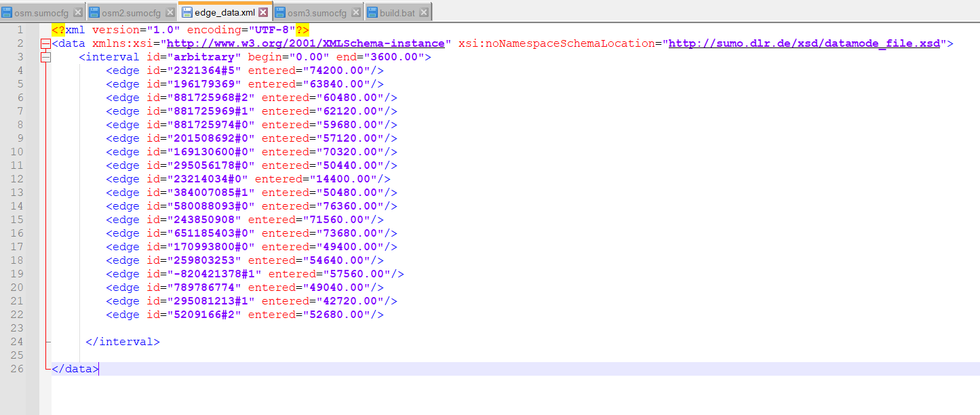Switch to the build.bat tab
The image size is (980, 415).
(x=397, y=13)
